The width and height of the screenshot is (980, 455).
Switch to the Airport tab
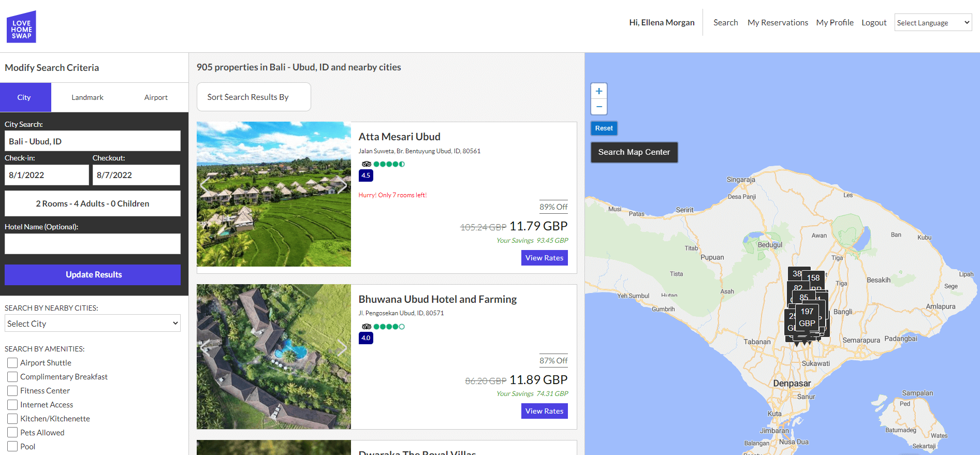click(x=156, y=97)
